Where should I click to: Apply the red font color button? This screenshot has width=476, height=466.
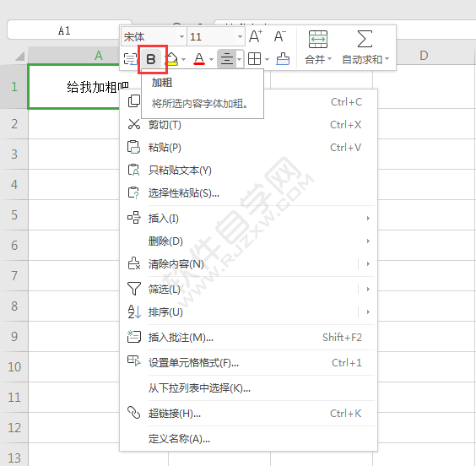click(x=199, y=59)
